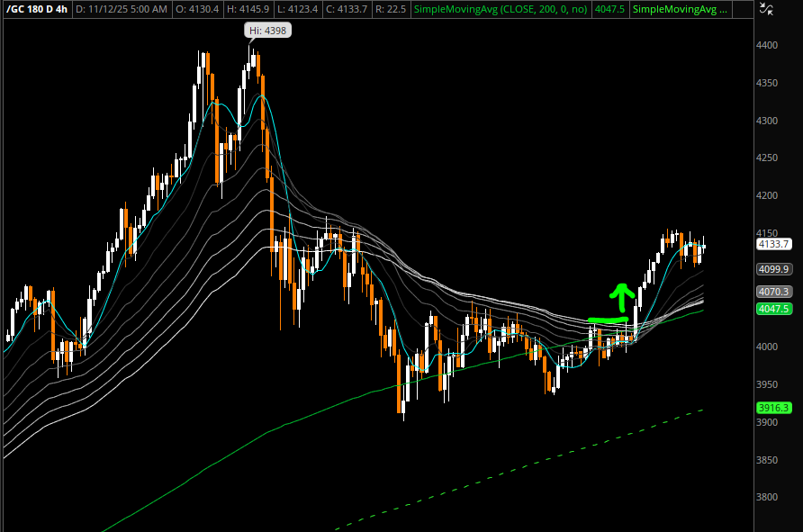Click the 3950 price axis label

(x=767, y=384)
